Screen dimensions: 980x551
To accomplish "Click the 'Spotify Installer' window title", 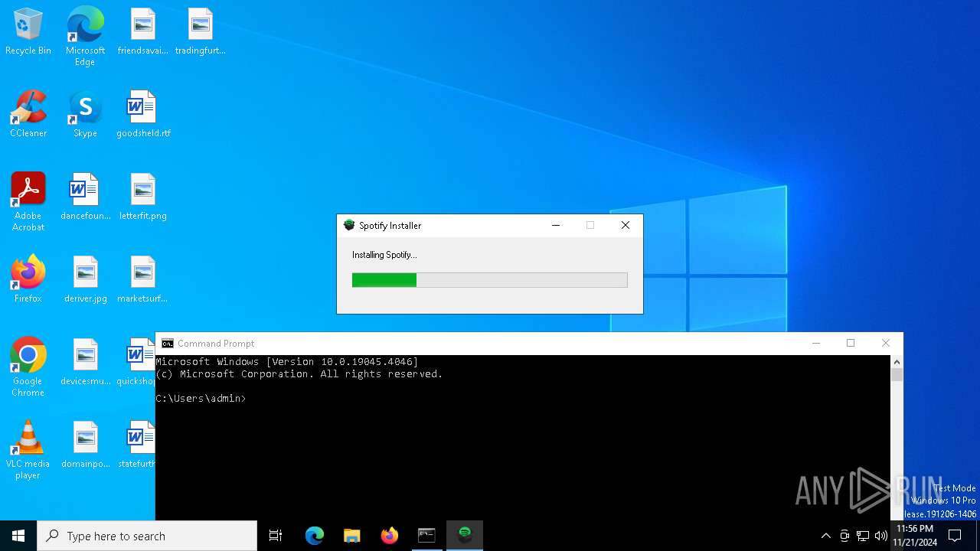I will coord(390,226).
